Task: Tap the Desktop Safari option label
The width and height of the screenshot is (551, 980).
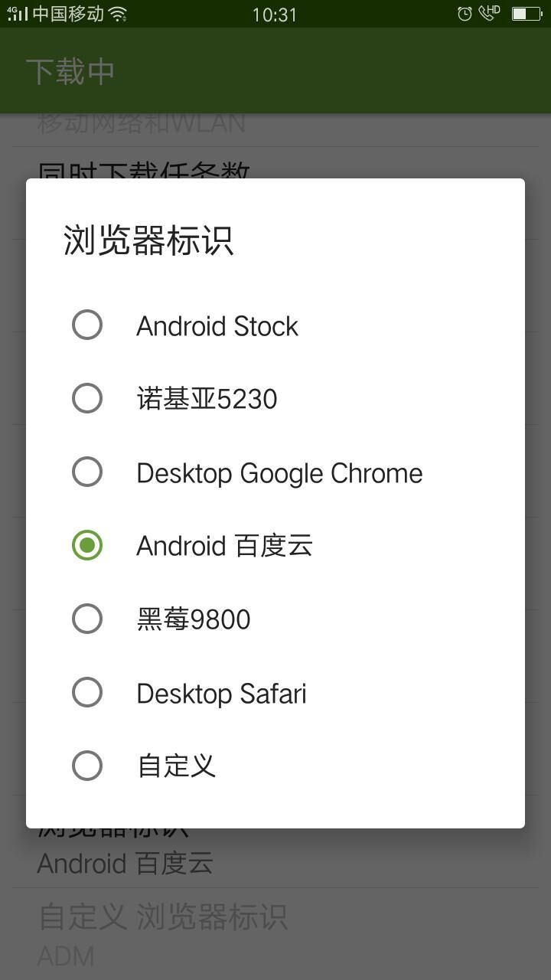Action: 221,694
